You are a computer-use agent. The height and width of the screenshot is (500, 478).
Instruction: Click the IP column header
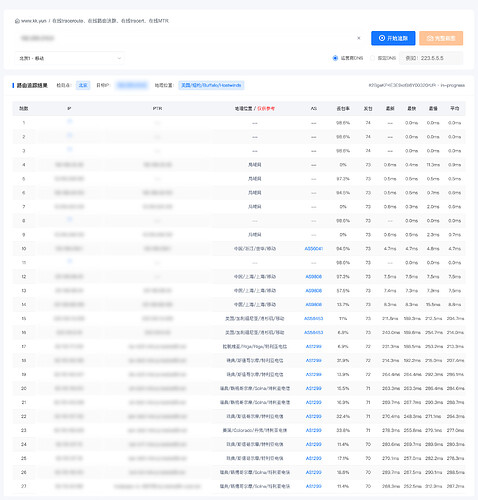(69, 109)
